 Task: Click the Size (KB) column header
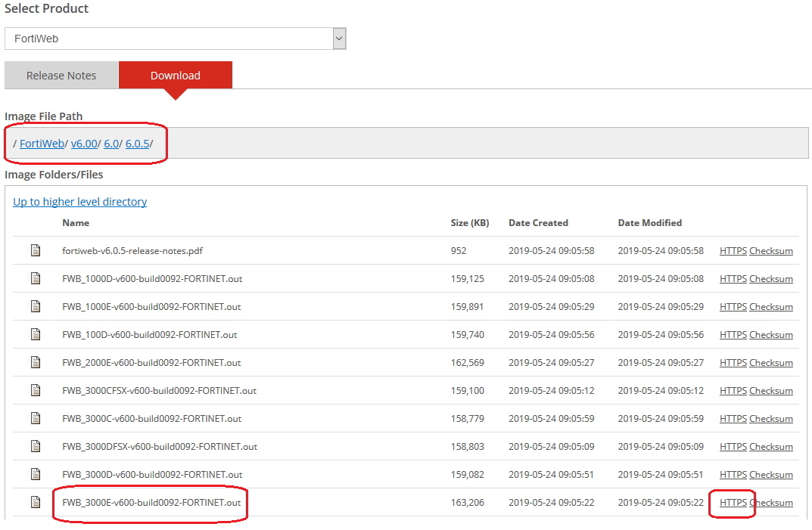[x=470, y=223]
